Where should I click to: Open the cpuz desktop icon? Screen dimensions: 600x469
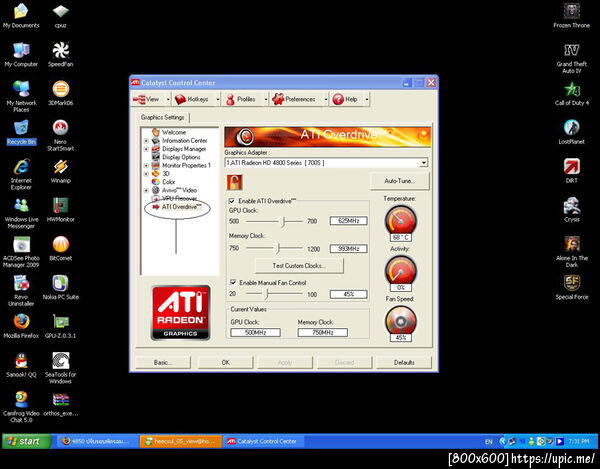click(x=60, y=16)
